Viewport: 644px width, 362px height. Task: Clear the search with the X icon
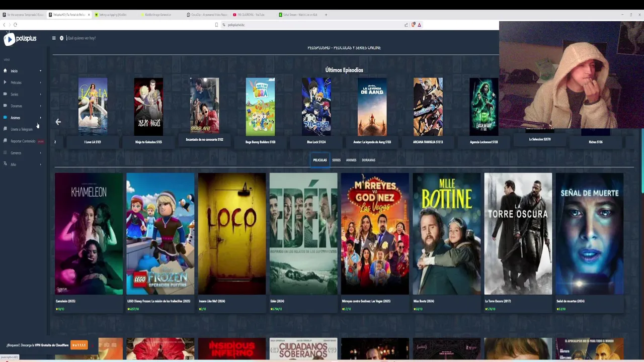pos(61,38)
